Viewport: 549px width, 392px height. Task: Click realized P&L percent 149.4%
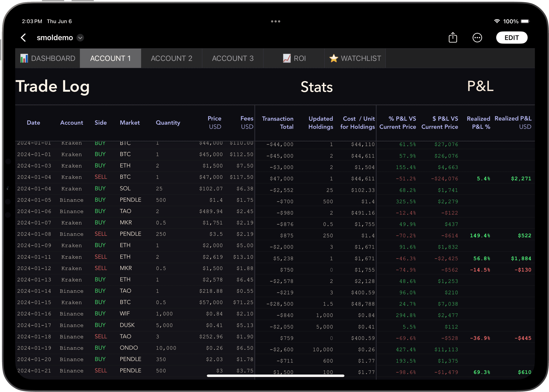(x=480, y=236)
